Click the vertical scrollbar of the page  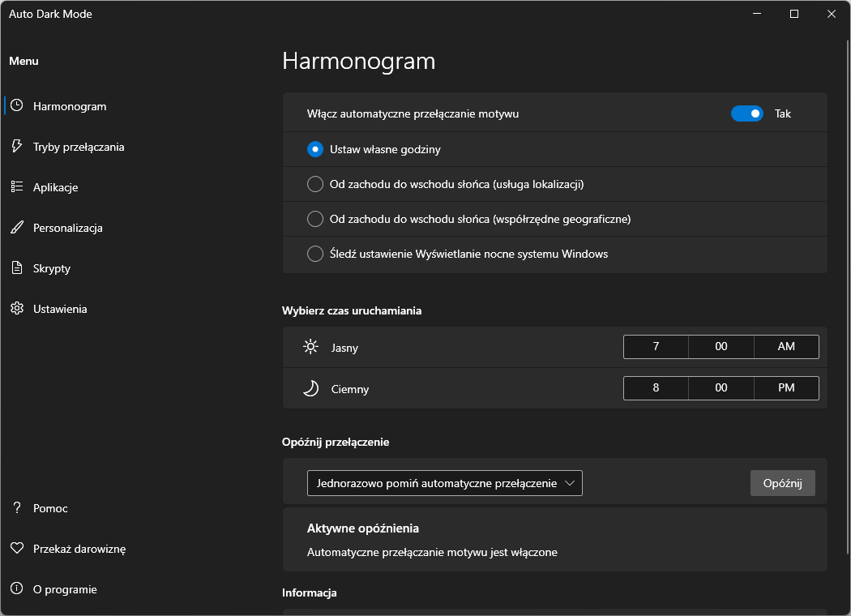pos(848,298)
